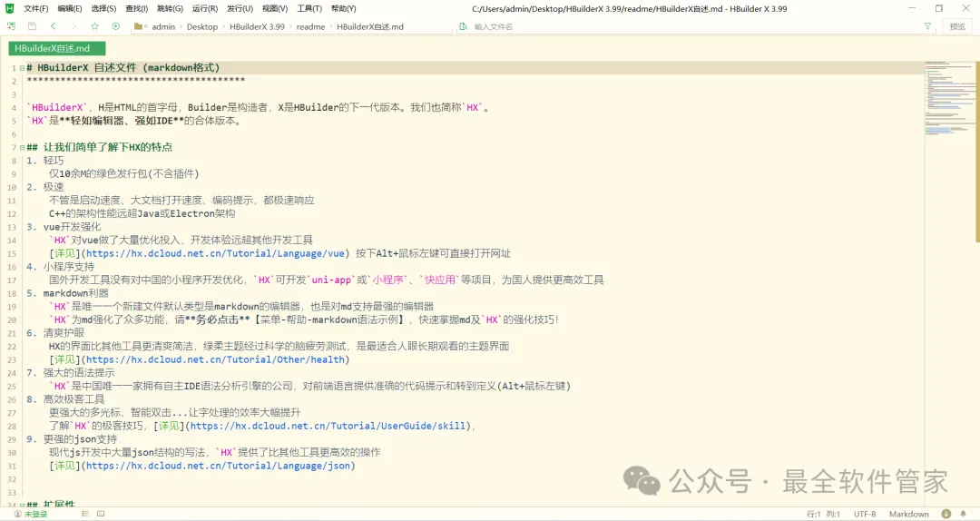Open the 文件(F) menu
Image resolution: width=980 pixels, height=521 pixels.
point(35,9)
